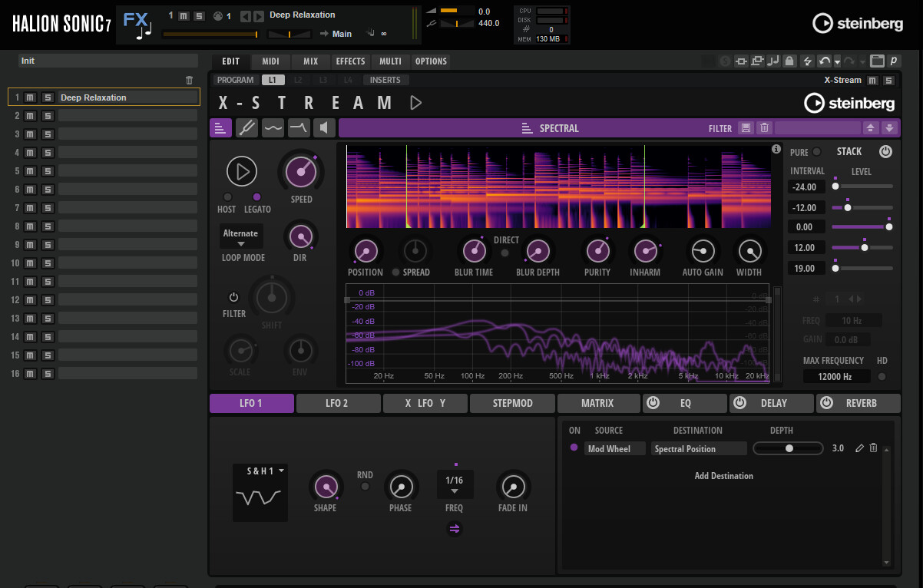923x588 pixels.
Task: Adjust the Mod Wheel depth slider
Action: pyautogui.click(x=789, y=448)
